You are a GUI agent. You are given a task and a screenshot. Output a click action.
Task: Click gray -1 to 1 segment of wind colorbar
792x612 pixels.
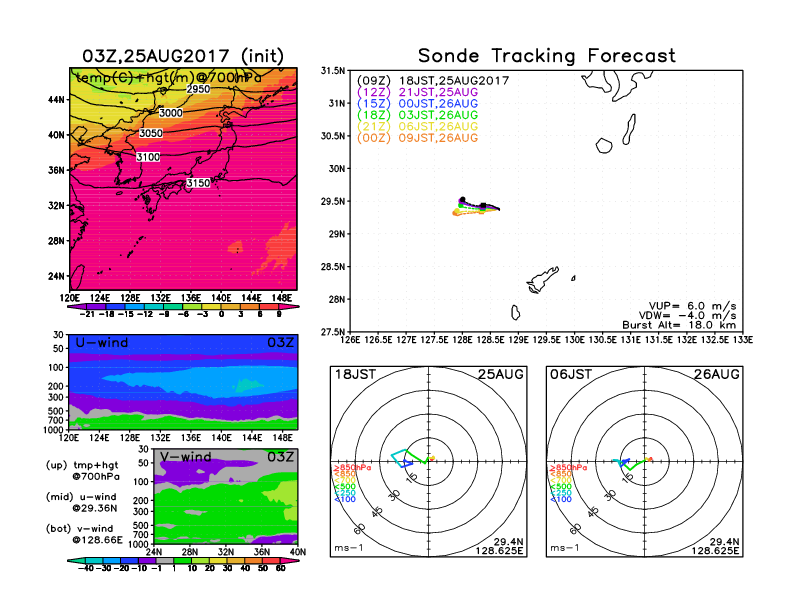(165, 560)
